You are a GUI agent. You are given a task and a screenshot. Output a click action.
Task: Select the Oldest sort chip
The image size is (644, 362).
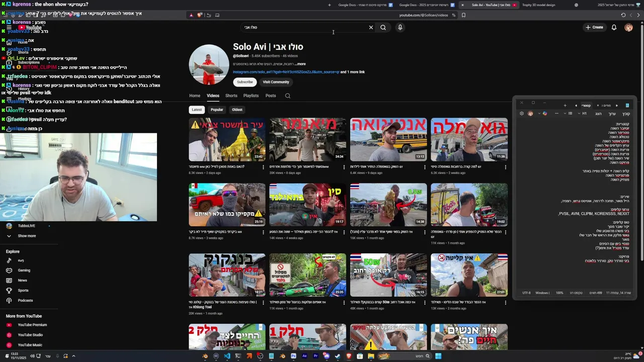point(237,110)
